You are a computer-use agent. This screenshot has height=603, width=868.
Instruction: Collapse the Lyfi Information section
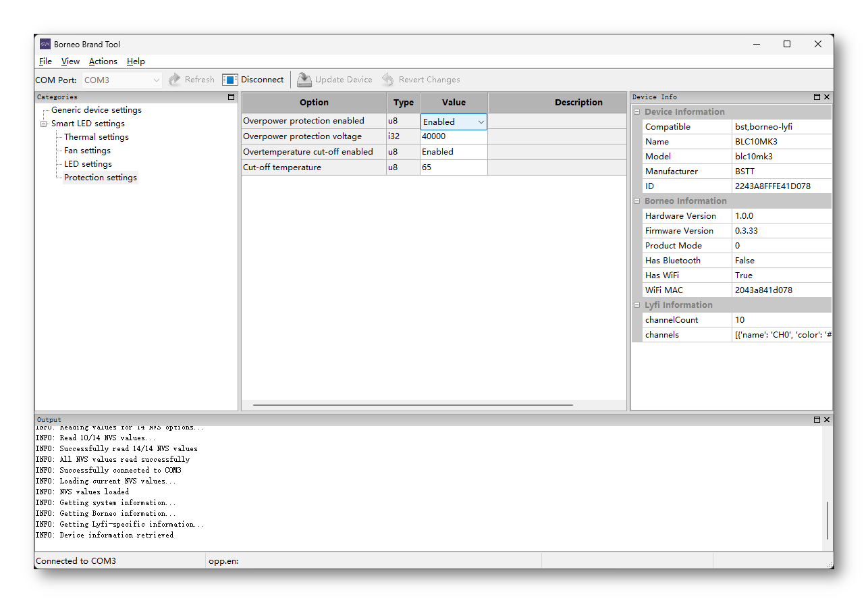[637, 305]
